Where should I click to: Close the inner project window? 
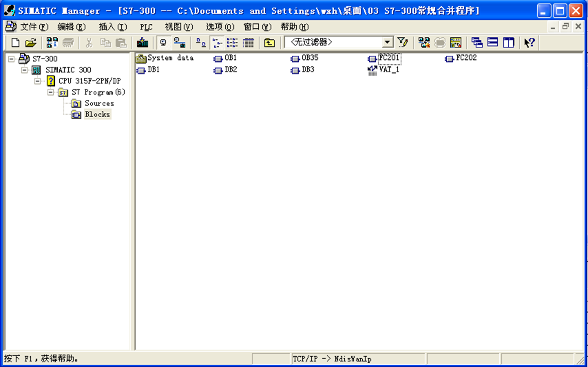pyautogui.click(x=578, y=27)
